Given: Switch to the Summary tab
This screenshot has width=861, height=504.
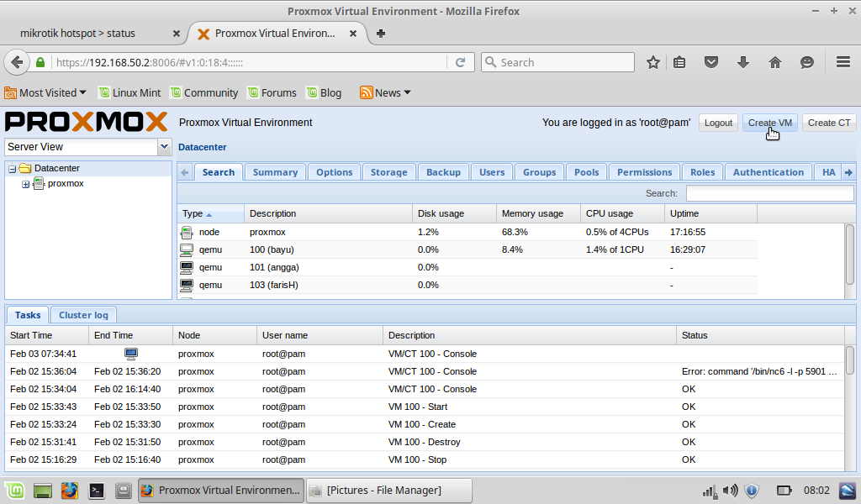Looking at the screenshot, I should click(275, 172).
